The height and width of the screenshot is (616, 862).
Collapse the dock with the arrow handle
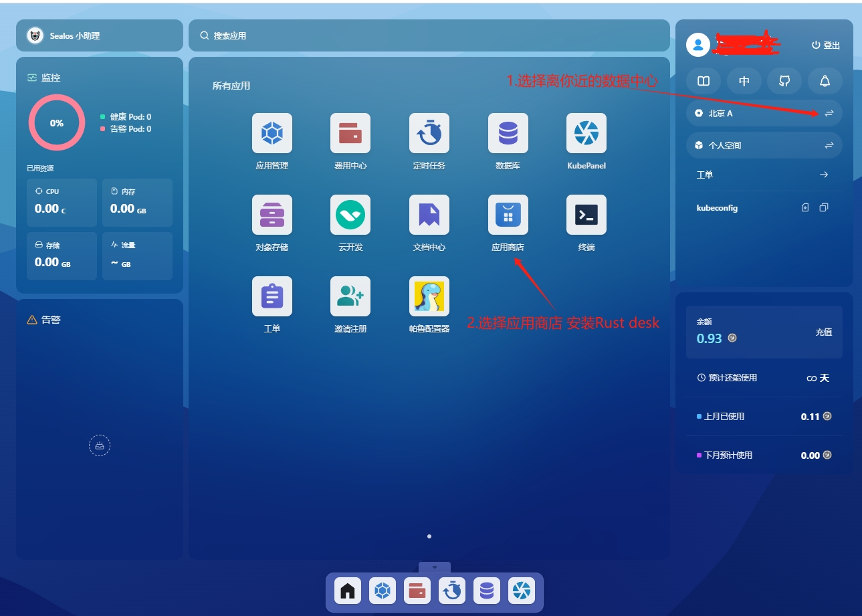click(435, 567)
